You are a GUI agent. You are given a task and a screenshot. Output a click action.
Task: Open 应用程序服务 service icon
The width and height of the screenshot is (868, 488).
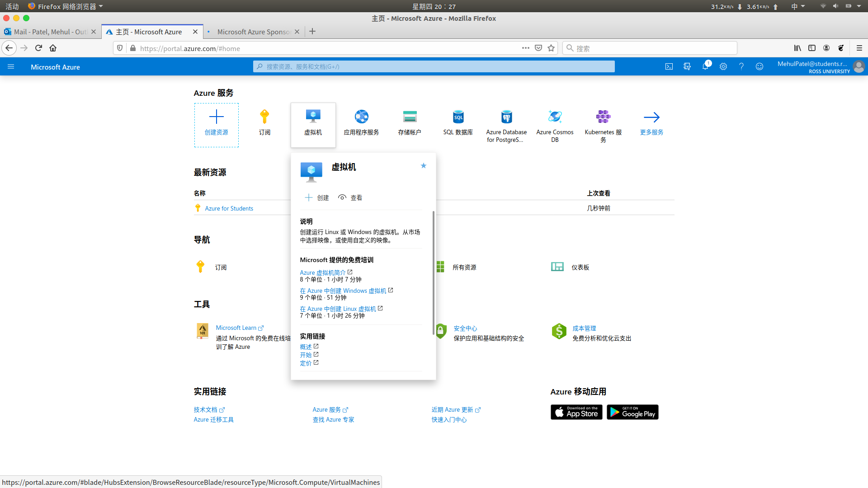(362, 117)
